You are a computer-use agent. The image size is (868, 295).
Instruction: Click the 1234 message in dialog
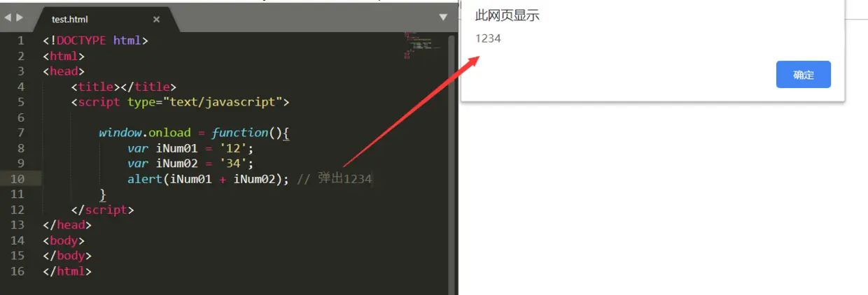488,38
